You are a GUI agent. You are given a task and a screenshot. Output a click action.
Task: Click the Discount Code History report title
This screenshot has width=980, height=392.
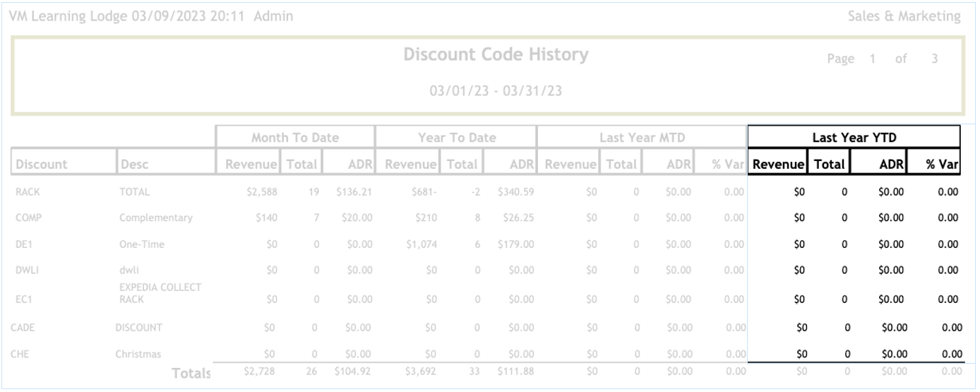[496, 54]
